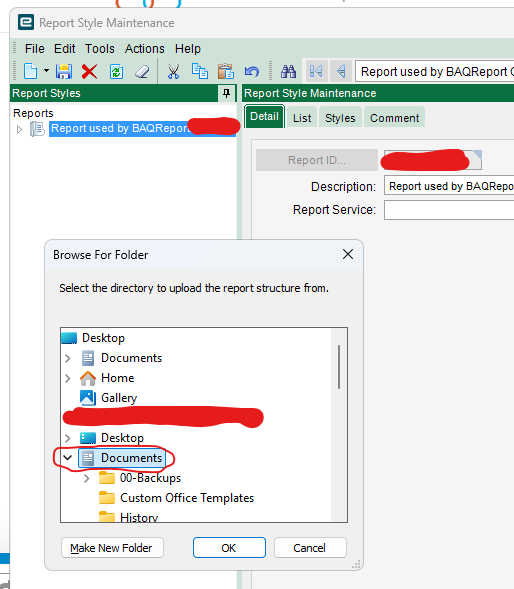Image resolution: width=514 pixels, height=589 pixels.
Task: Save using the floppy disk icon
Action: [64, 71]
